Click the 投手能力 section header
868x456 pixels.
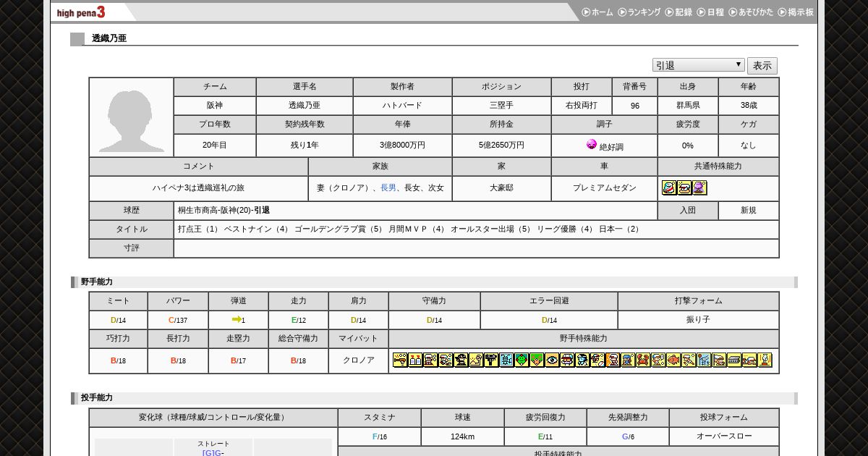click(x=97, y=398)
